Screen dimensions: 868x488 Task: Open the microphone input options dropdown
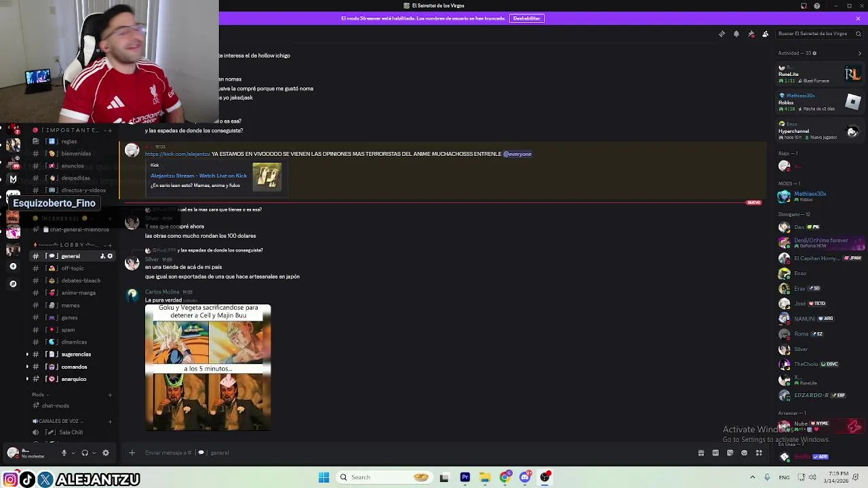[x=73, y=453]
